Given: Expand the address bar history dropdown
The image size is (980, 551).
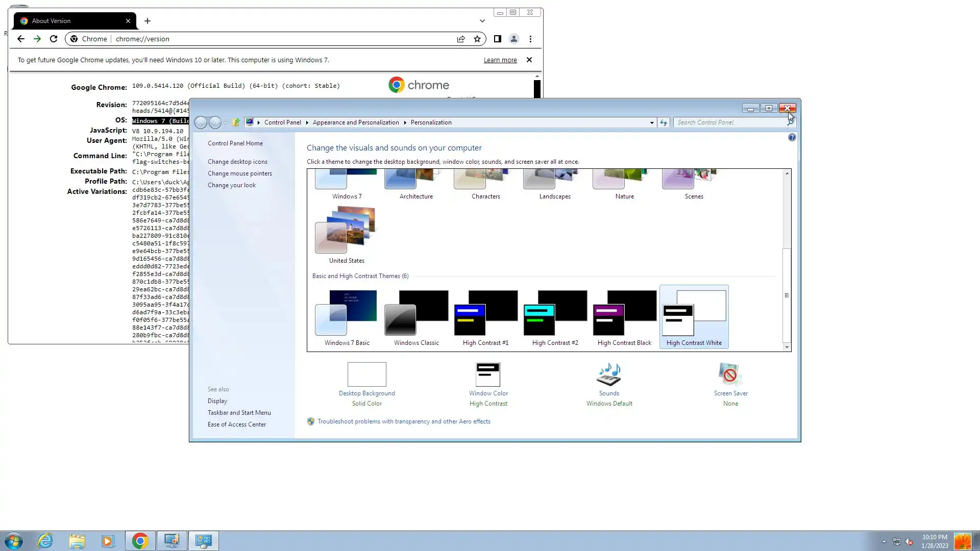Looking at the screenshot, I should click(x=652, y=122).
